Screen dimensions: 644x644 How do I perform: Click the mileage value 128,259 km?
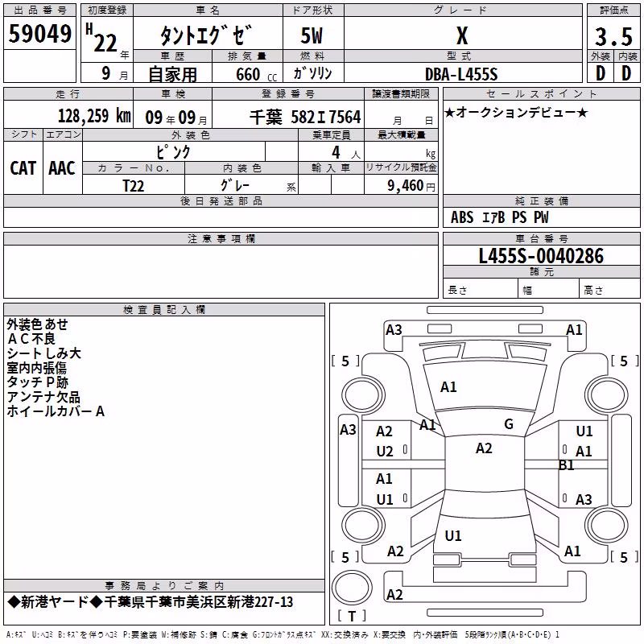94,116
